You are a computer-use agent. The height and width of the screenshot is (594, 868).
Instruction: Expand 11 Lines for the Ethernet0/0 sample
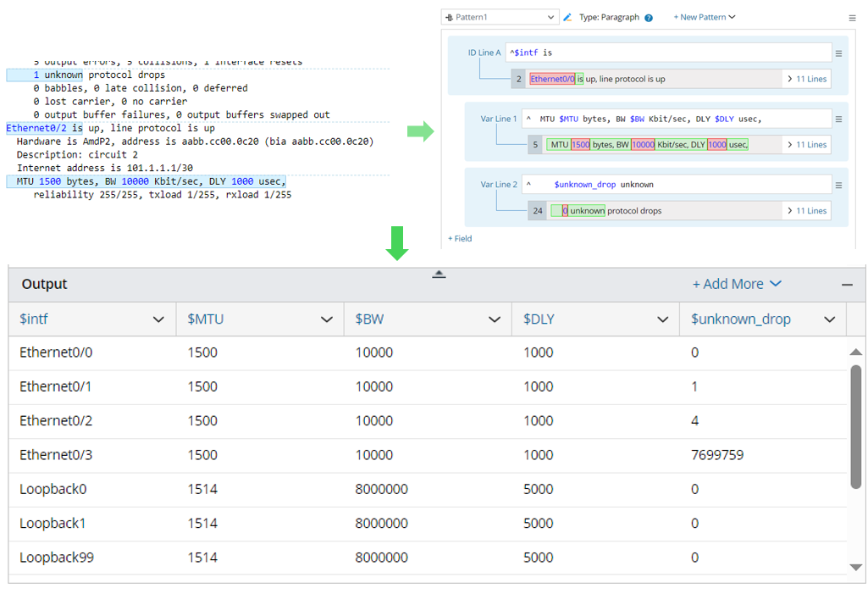[x=806, y=79]
